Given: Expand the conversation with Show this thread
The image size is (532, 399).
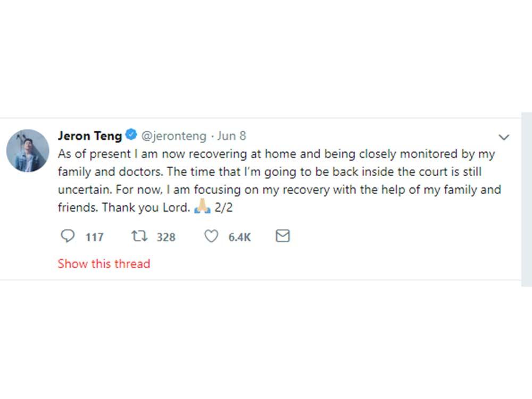Looking at the screenshot, I should click(x=104, y=263).
